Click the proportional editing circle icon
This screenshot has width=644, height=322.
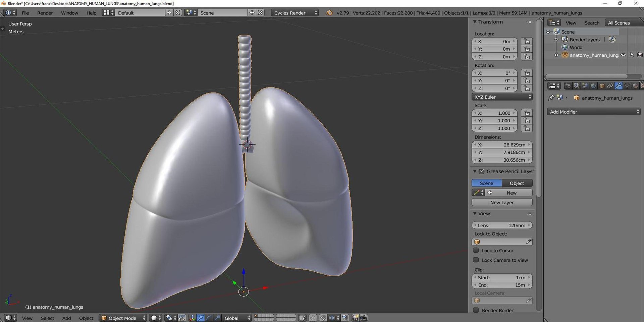313,318
